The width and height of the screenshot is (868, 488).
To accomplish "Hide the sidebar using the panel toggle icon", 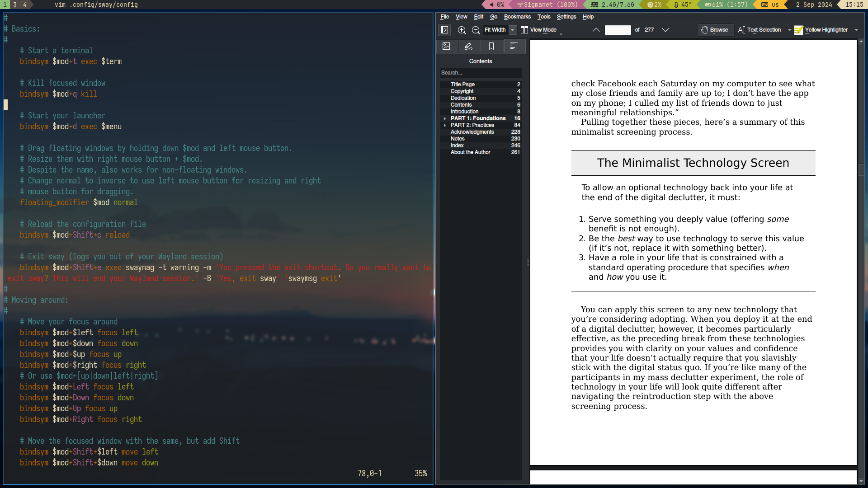I will [444, 30].
